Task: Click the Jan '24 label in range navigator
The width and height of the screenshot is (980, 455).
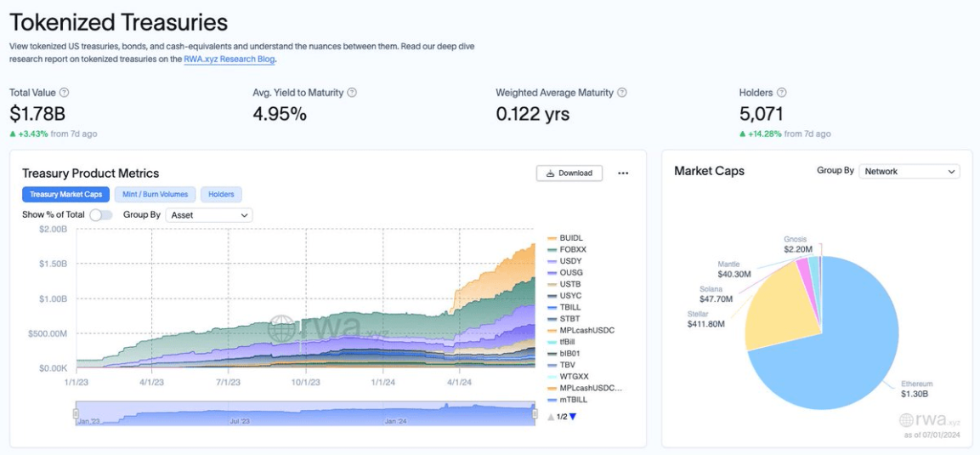Action: [395, 421]
